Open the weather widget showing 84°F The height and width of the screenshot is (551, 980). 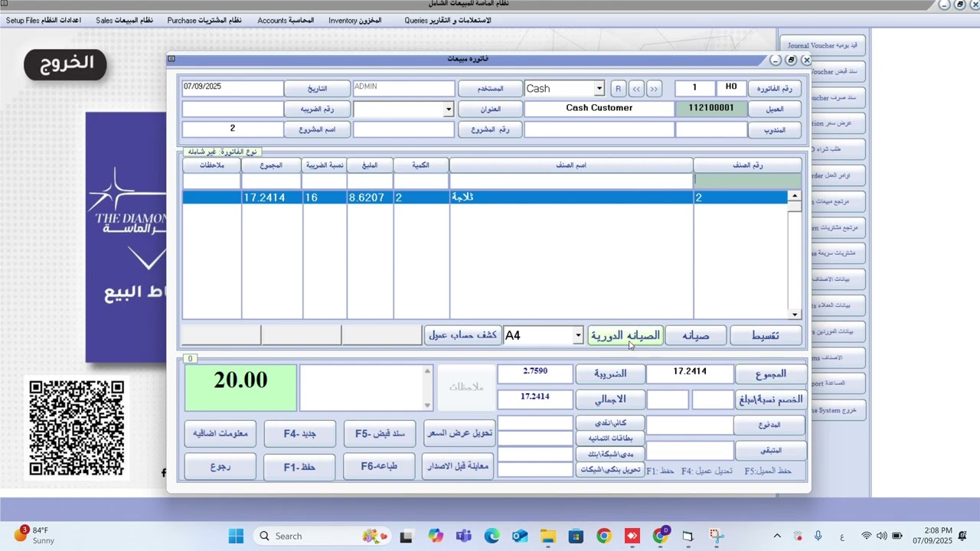point(34,535)
